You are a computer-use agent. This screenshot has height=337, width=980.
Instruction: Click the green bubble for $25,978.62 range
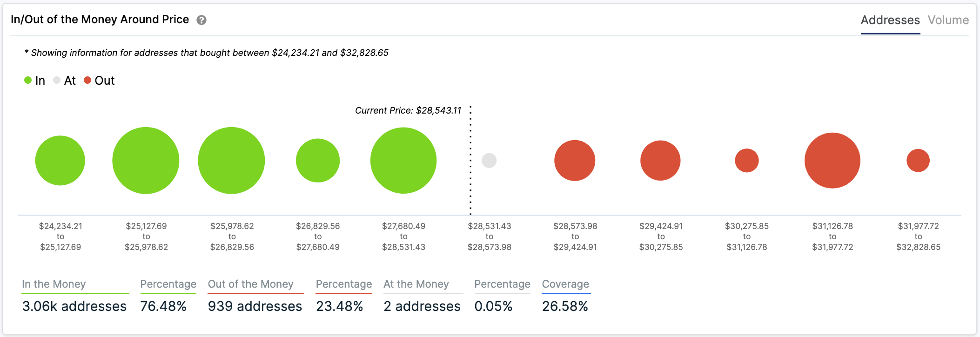click(231, 161)
